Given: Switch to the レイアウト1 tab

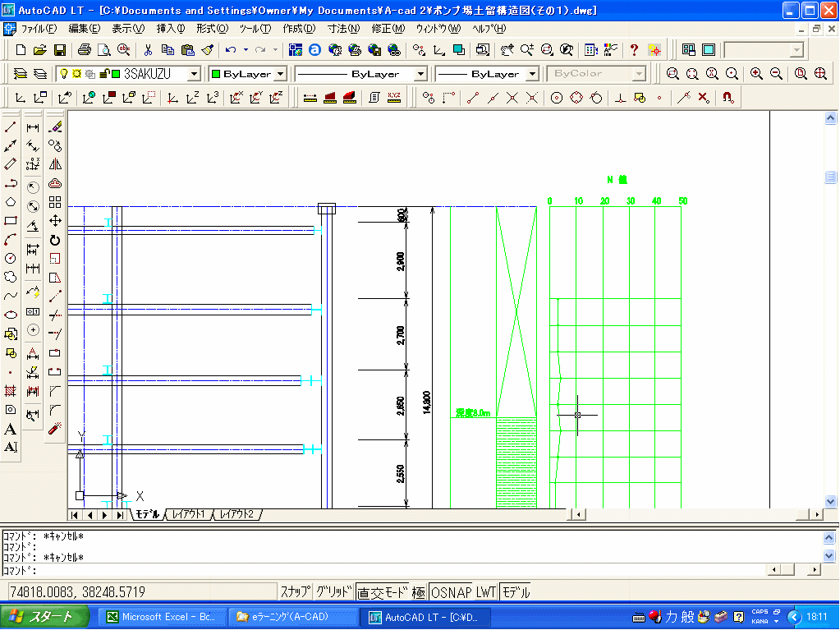Looking at the screenshot, I should [x=189, y=514].
